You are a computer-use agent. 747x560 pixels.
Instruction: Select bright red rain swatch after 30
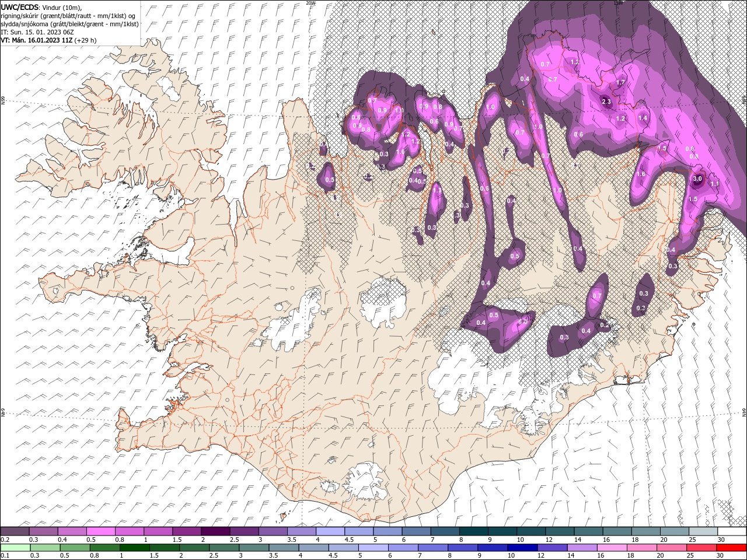point(731,548)
